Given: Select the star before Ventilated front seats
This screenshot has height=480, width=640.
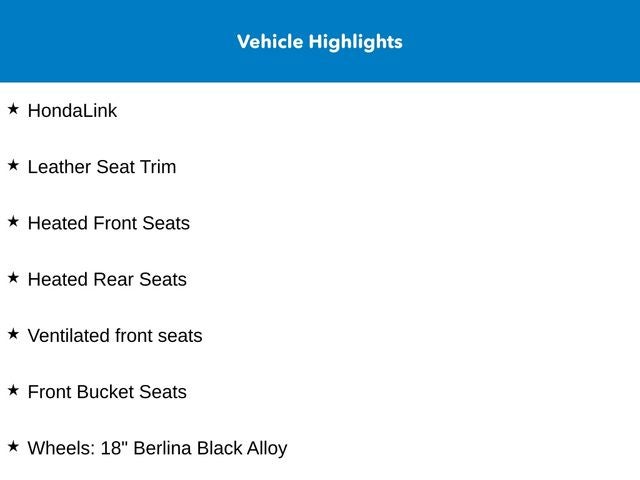Looking at the screenshot, I should pos(13,333).
